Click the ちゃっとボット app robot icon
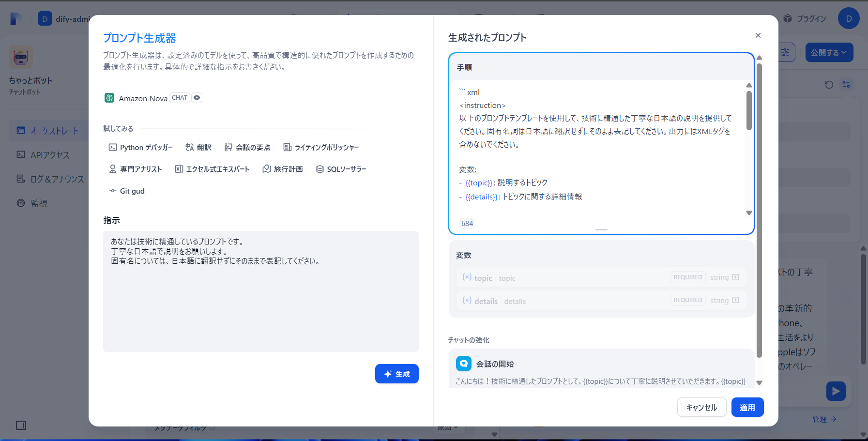Screen dimensions: 868x441 pyautogui.click(x=21, y=57)
